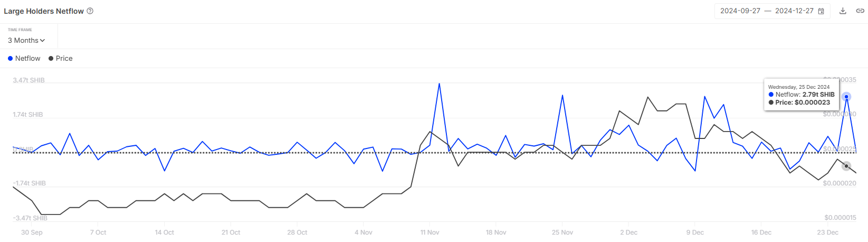Open the 2024-09-27 start date picker
Image resolution: width=868 pixels, height=242 pixels.
pos(740,11)
